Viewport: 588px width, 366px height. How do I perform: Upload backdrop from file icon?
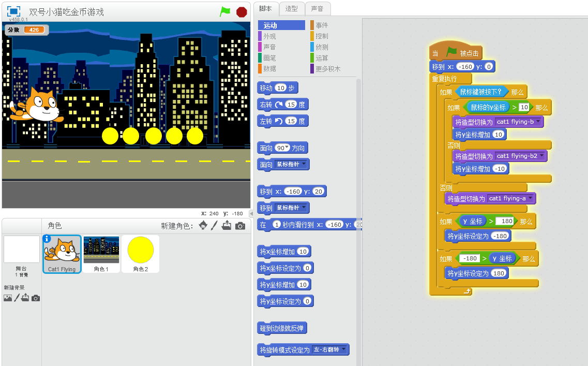(x=25, y=298)
